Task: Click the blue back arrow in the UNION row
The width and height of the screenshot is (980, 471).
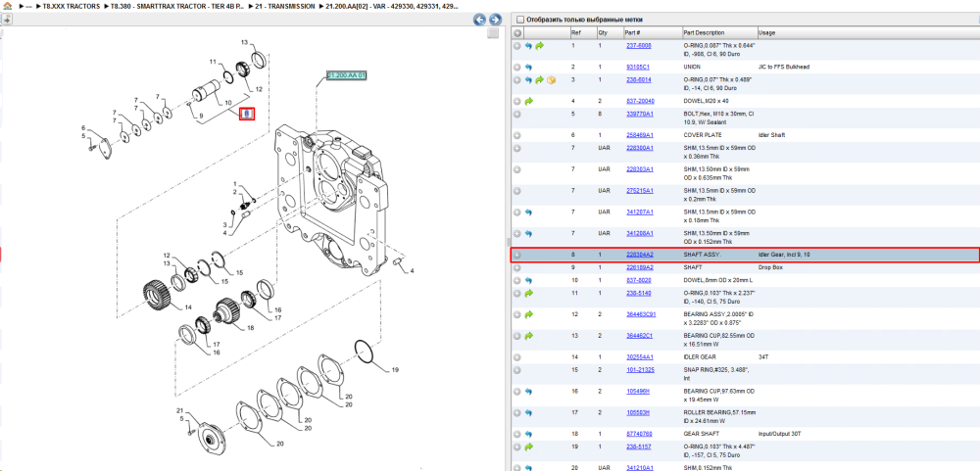Action: click(528, 67)
